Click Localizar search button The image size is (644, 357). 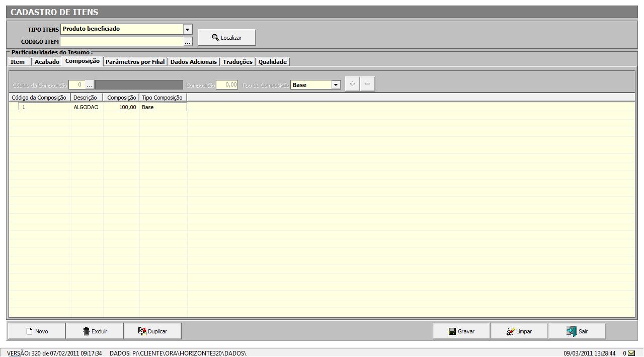click(x=227, y=38)
